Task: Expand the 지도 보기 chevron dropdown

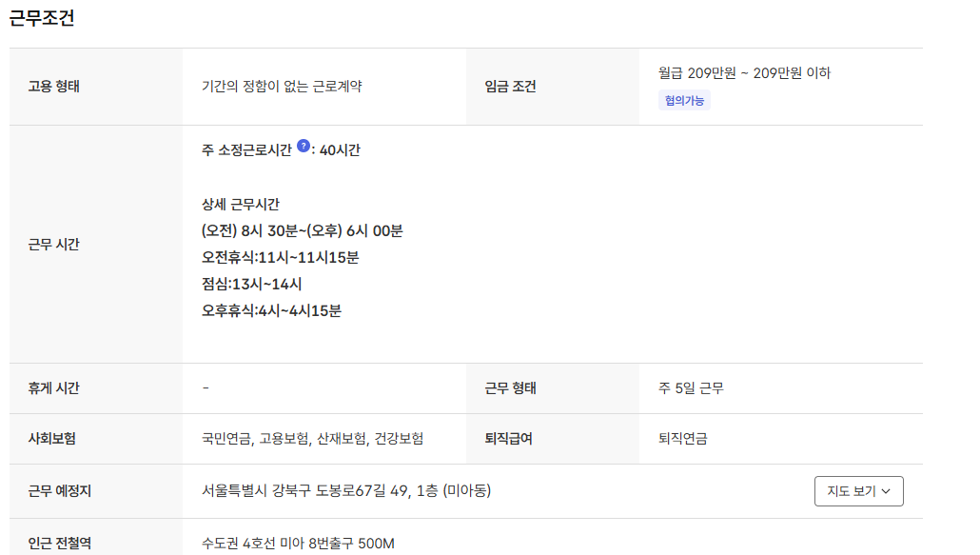Action: [x=887, y=491]
